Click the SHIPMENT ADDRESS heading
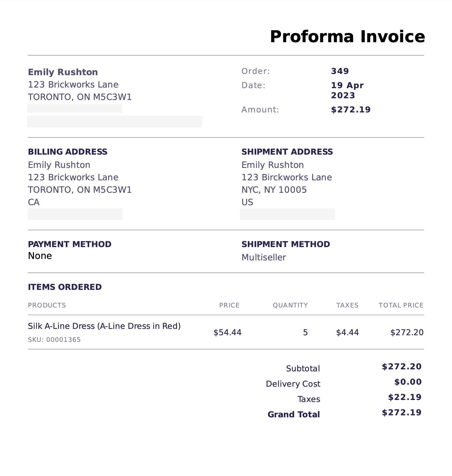 point(287,152)
